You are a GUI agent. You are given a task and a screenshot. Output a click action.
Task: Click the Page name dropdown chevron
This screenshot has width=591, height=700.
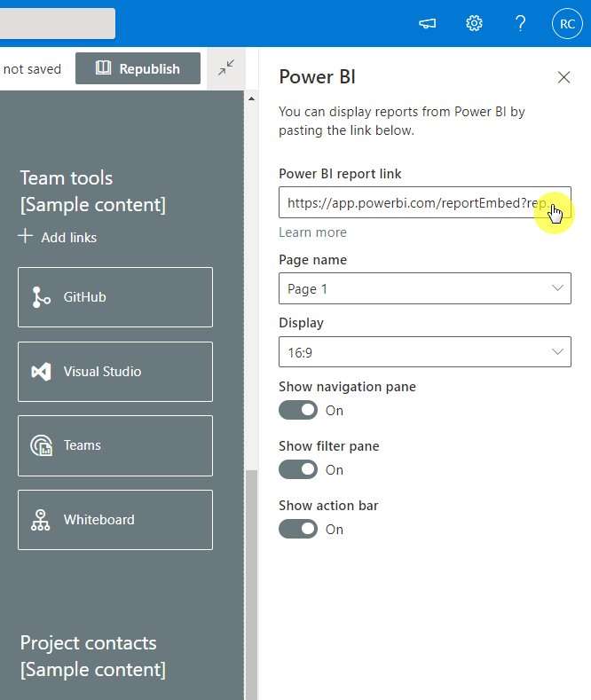(x=557, y=288)
